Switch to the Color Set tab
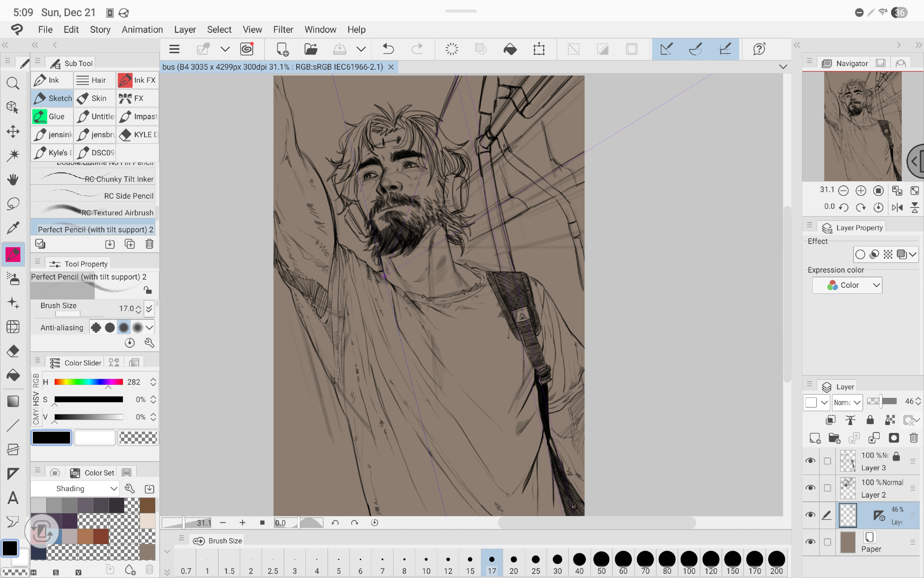Viewport: 924px width, 578px height. (x=94, y=473)
